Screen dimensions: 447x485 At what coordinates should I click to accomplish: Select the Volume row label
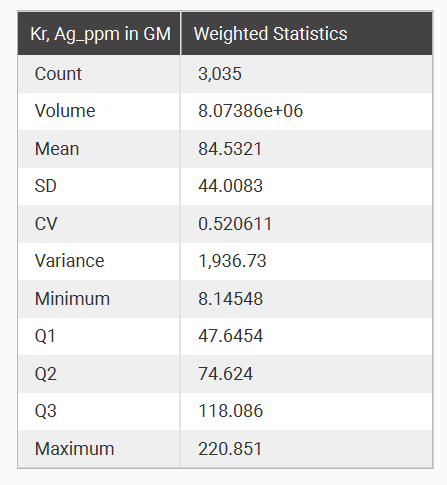(x=65, y=111)
